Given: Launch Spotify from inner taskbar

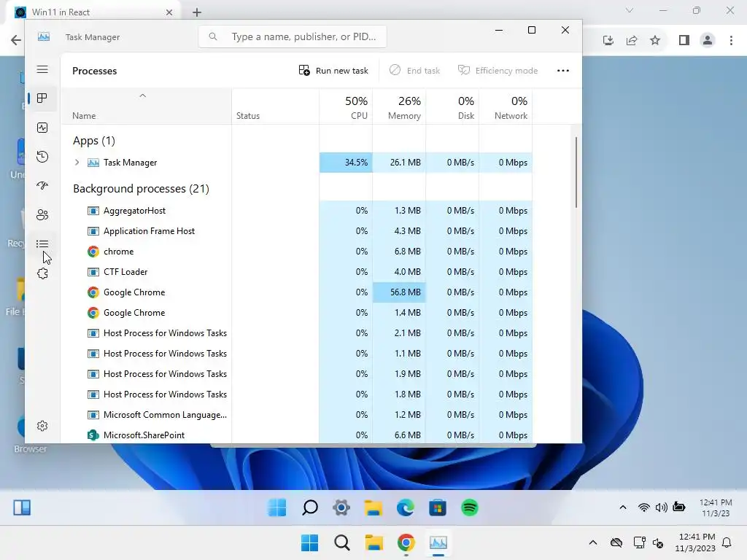Looking at the screenshot, I should pos(470,507).
